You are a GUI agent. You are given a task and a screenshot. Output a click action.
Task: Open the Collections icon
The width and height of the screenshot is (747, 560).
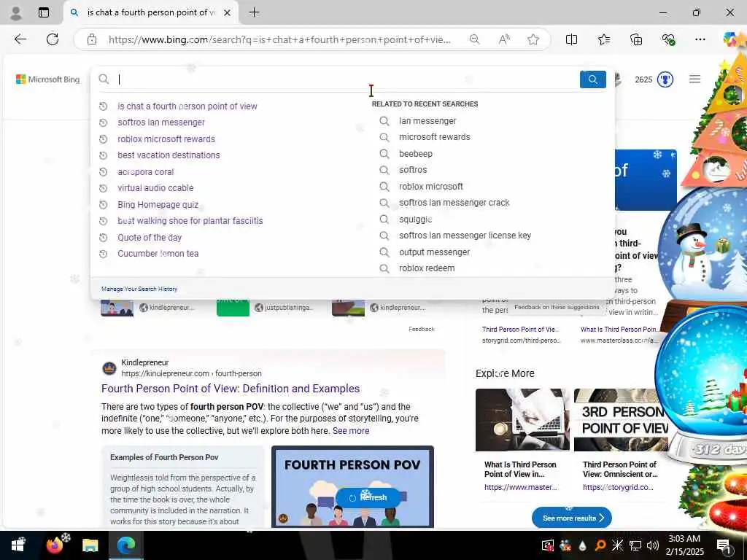(636, 39)
